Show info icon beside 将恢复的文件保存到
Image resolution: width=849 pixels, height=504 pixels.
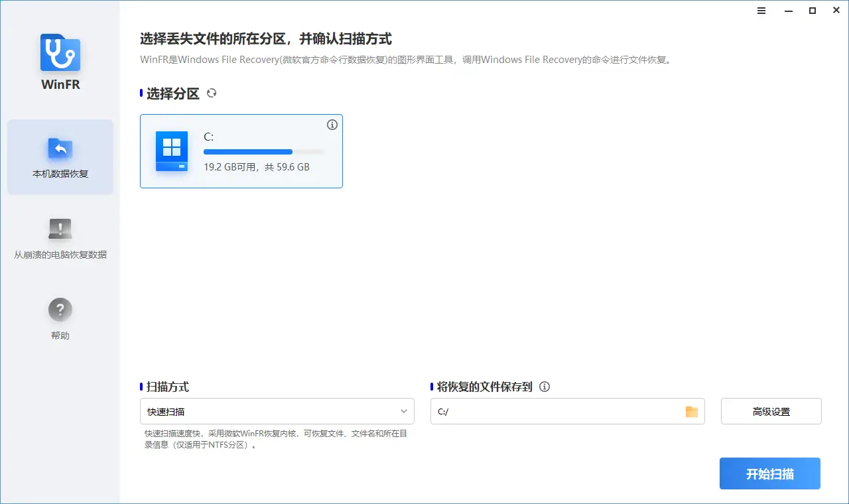point(545,387)
